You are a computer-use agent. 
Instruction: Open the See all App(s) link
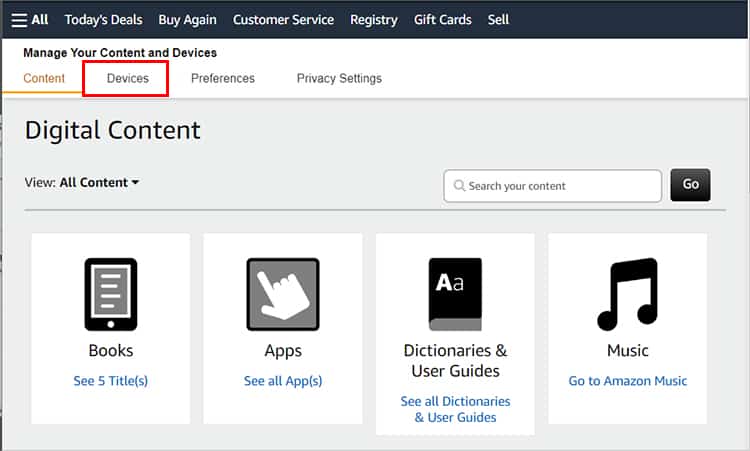[x=283, y=381]
